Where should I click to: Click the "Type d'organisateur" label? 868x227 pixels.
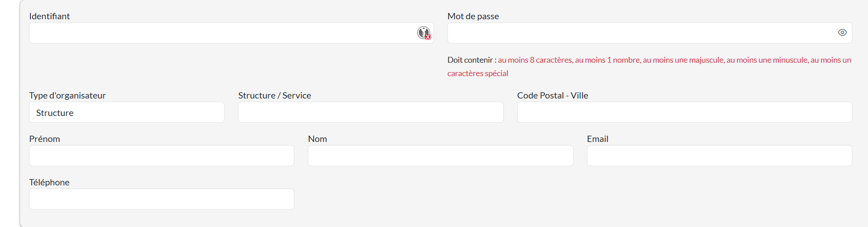pos(67,95)
